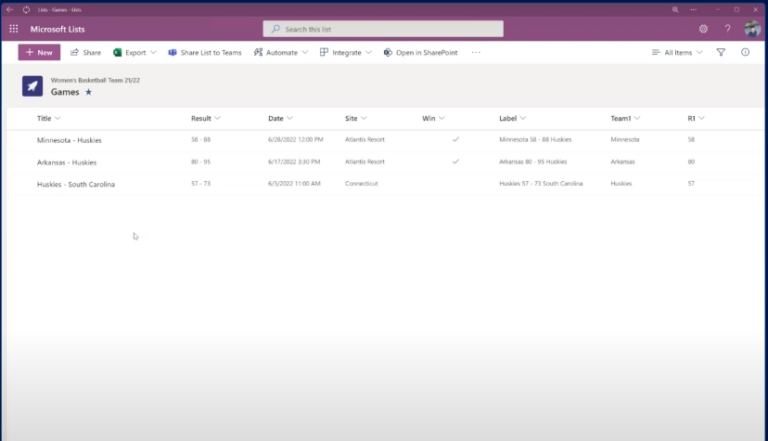The width and height of the screenshot is (768, 441).
Task: Click the back arrow in title bar
Action: coord(9,9)
